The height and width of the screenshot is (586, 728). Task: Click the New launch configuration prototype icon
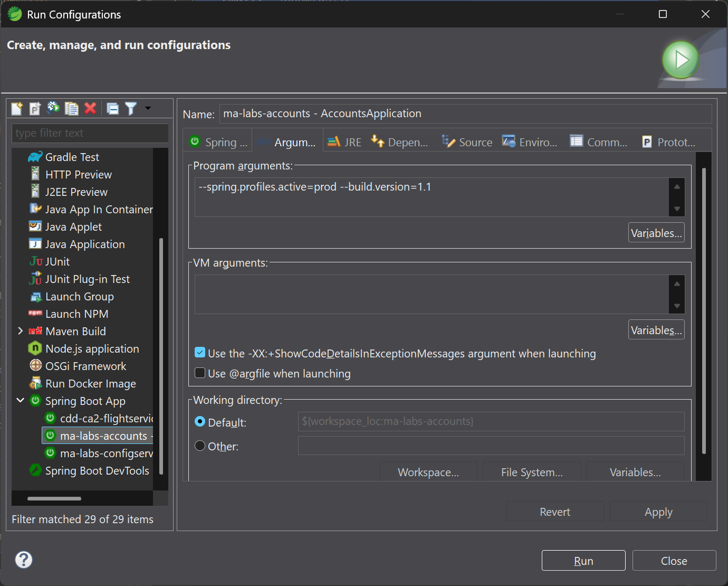pyautogui.click(x=35, y=108)
